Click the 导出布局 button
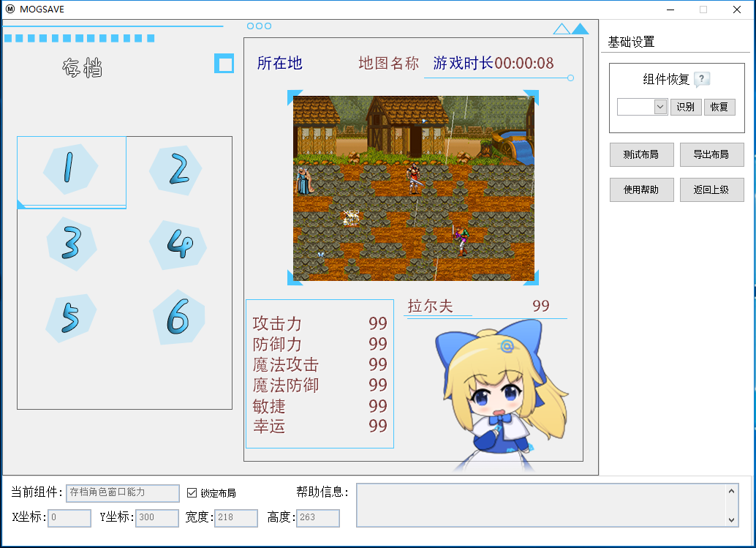756x548 pixels. pyautogui.click(x=711, y=154)
